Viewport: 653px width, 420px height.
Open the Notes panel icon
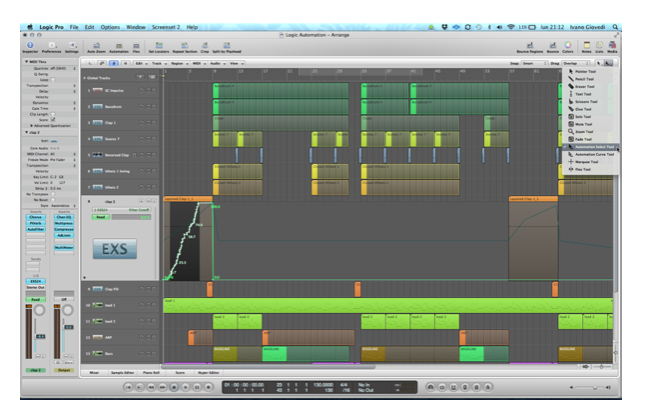tap(586, 47)
